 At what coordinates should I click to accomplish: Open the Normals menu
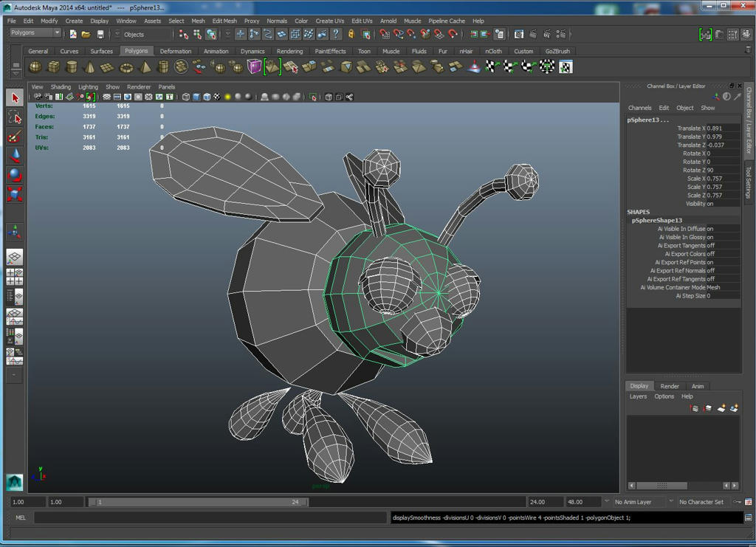pyautogui.click(x=277, y=21)
